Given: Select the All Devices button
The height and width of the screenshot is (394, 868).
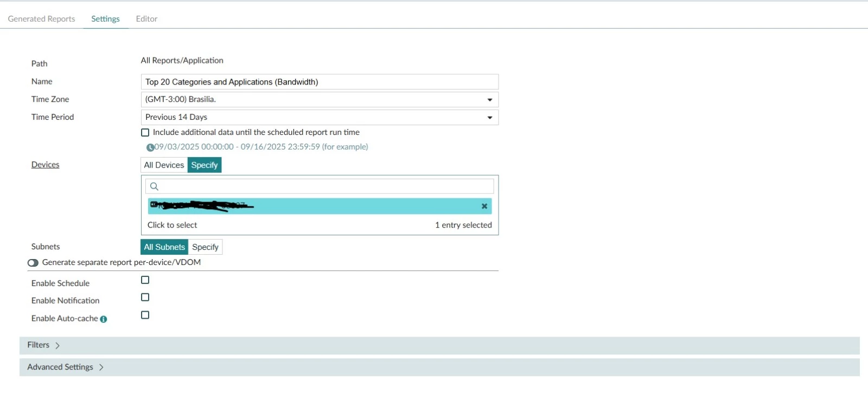Looking at the screenshot, I should pyautogui.click(x=164, y=165).
